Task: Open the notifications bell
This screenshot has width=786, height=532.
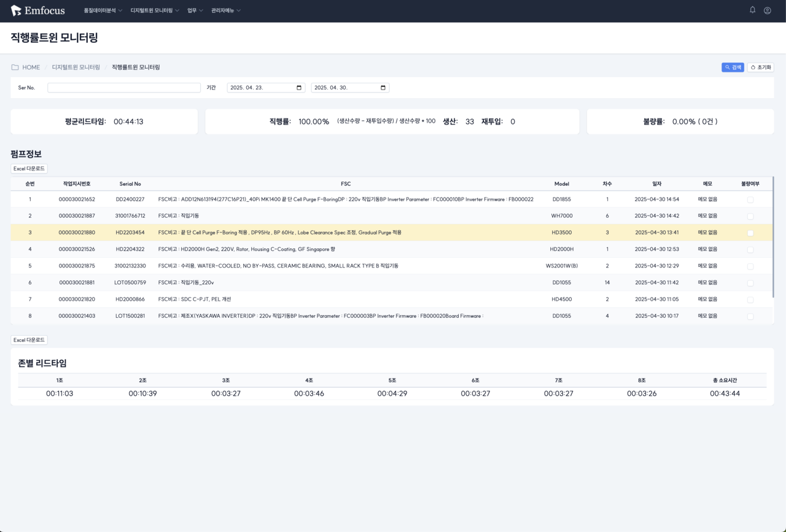Action: [752, 10]
